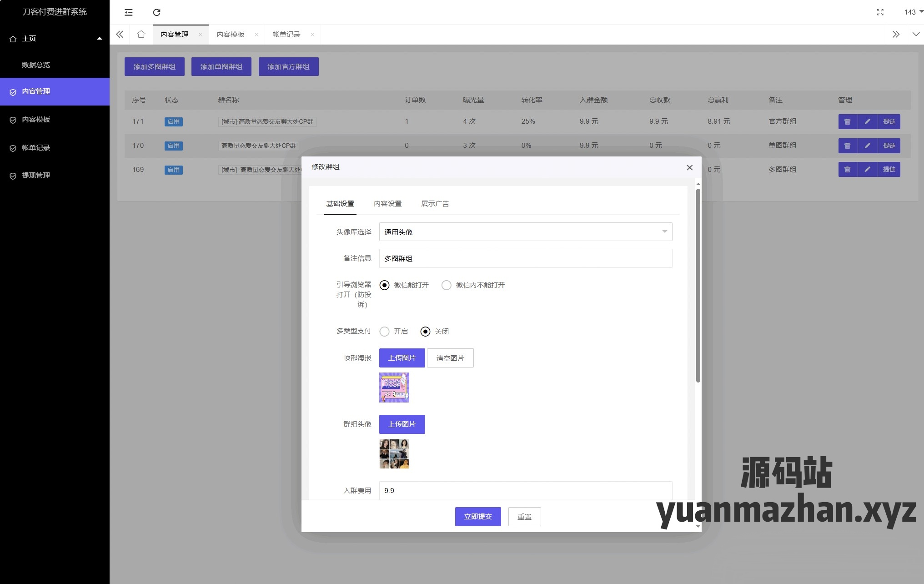Click the refresh icon in top toolbar

tap(156, 12)
